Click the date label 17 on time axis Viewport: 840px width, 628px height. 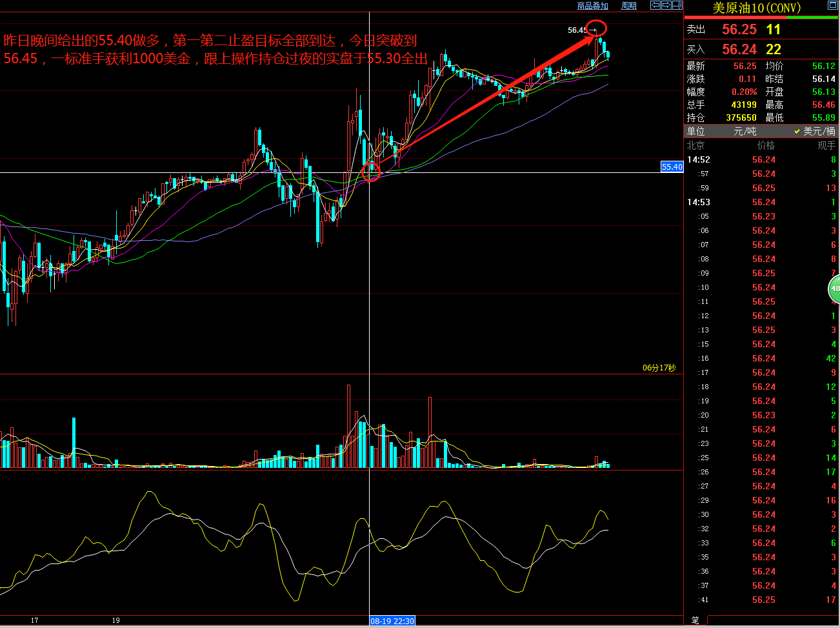tap(34, 620)
